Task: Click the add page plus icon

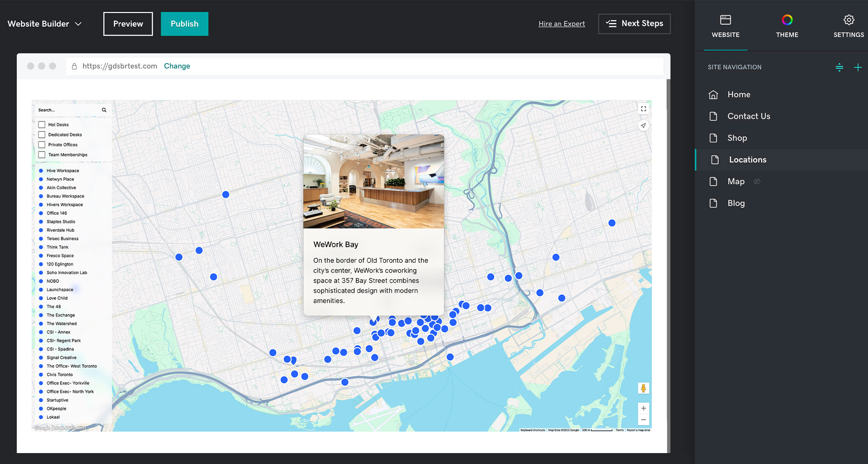Action: (857, 67)
